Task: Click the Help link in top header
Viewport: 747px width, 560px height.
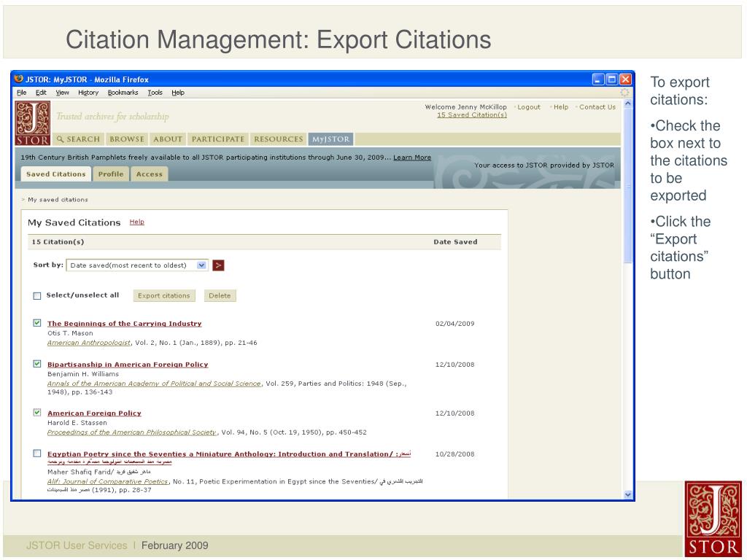Action: pos(561,107)
